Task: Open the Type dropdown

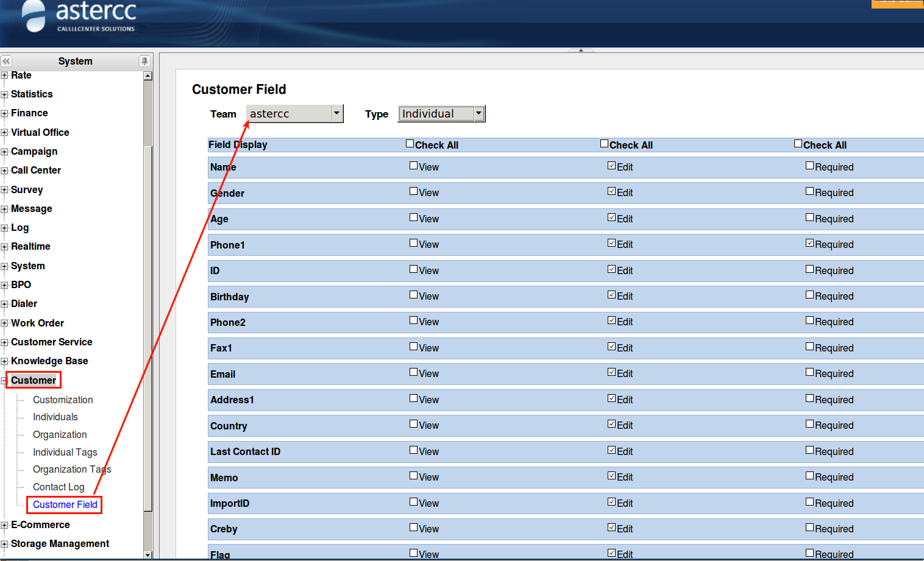Action: click(x=478, y=113)
